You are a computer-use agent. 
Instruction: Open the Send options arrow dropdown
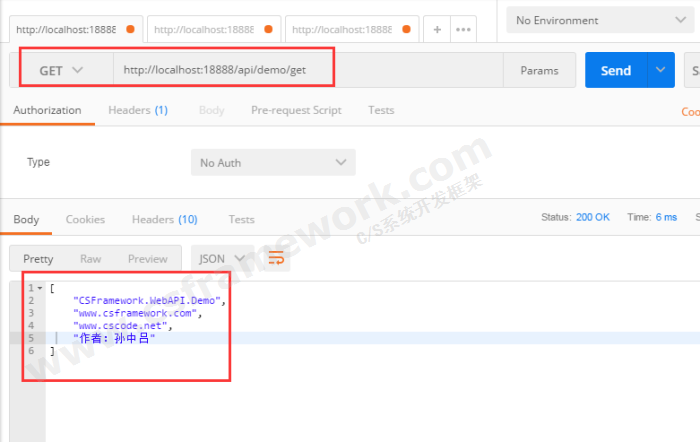[x=661, y=70]
